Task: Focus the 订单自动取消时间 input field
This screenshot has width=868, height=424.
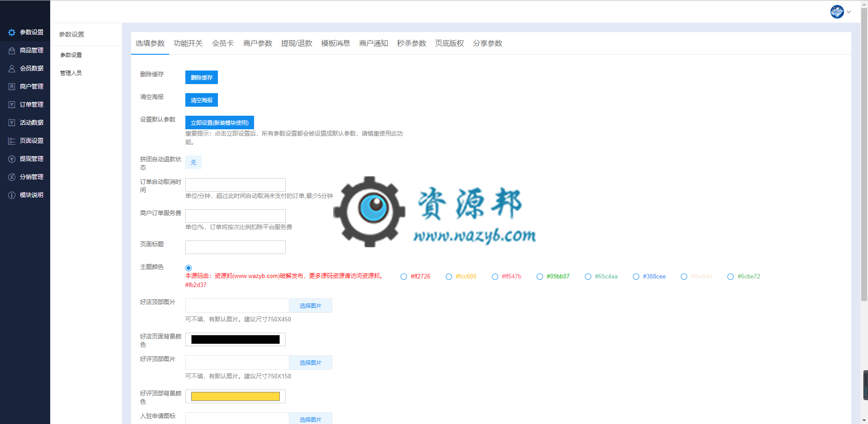Action: click(x=236, y=185)
